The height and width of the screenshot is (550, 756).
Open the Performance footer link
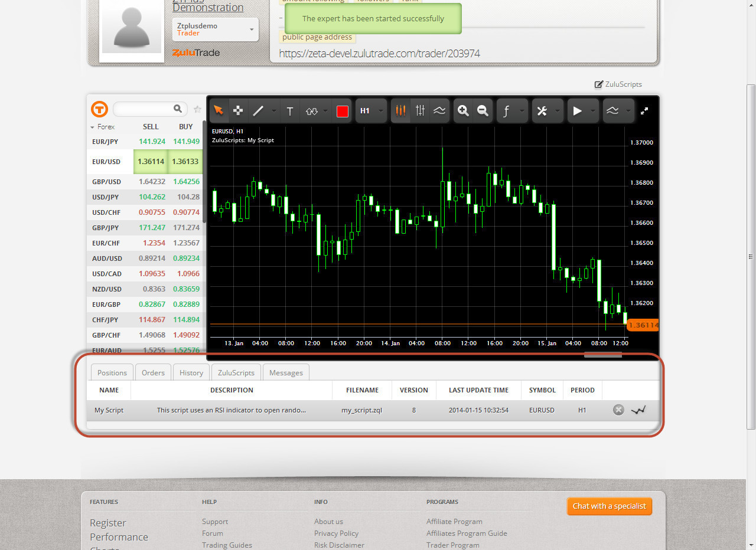point(119,537)
